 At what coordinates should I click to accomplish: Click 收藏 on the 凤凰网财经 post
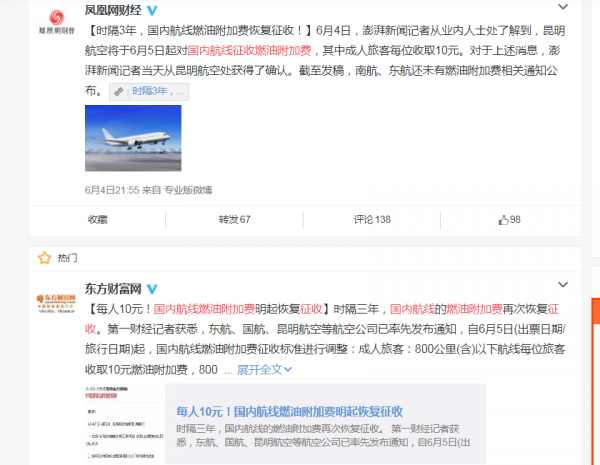(98, 220)
